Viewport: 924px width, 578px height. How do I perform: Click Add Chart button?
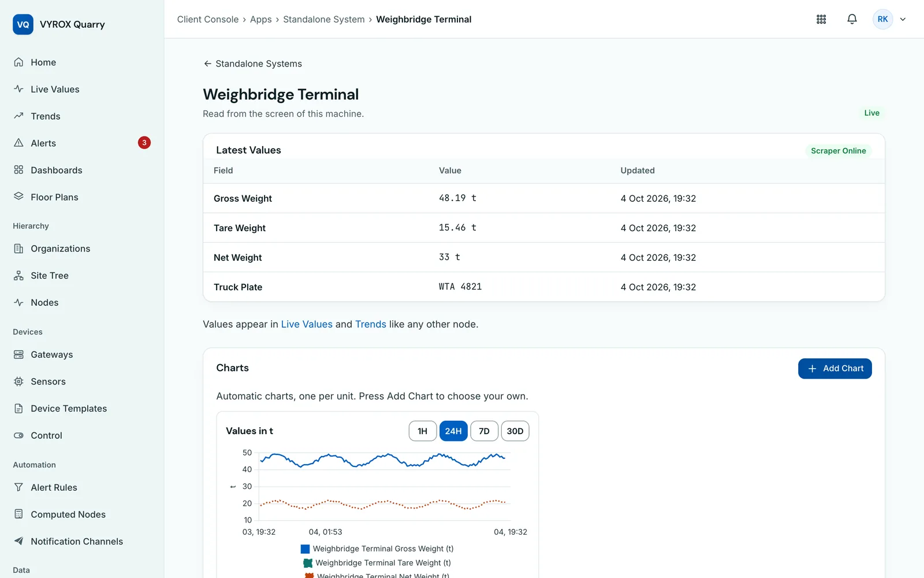pos(834,369)
